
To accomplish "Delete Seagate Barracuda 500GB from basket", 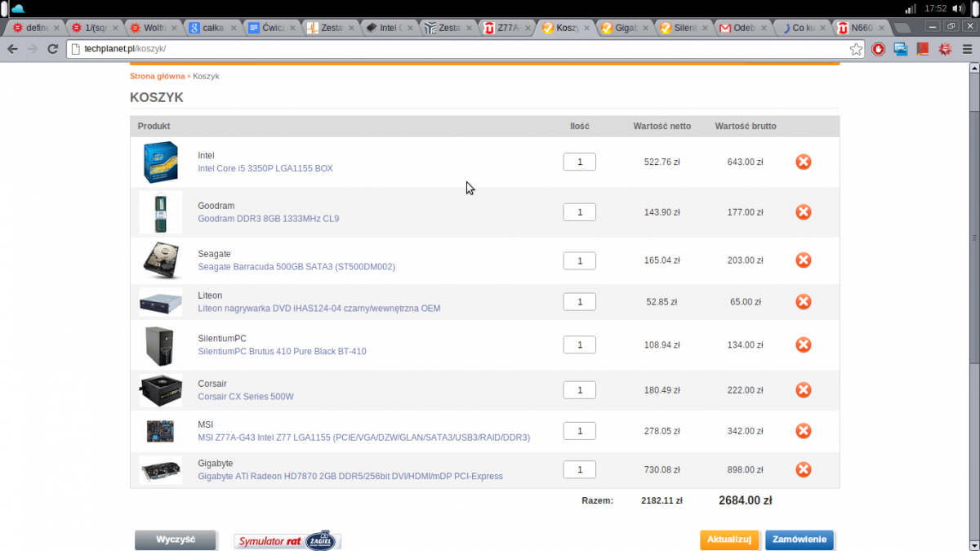I will pos(804,260).
